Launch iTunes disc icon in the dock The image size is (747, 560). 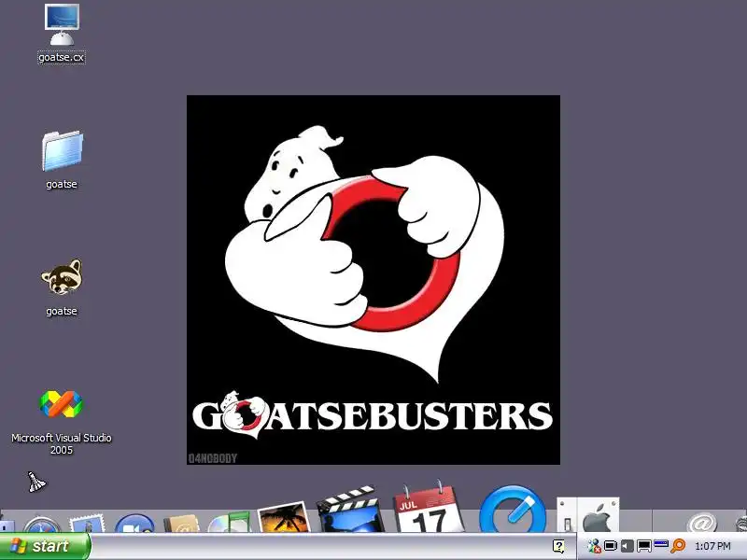tap(230, 523)
